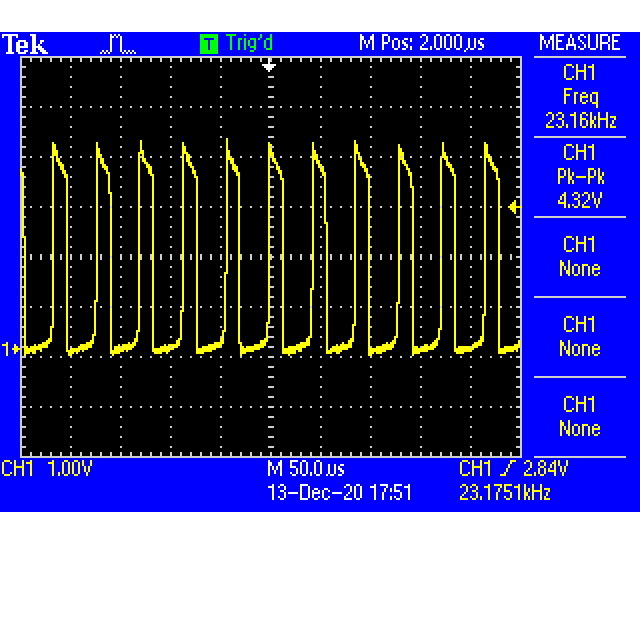Click the green T trigger status icon
The width and height of the screenshot is (640, 640).
[209, 44]
